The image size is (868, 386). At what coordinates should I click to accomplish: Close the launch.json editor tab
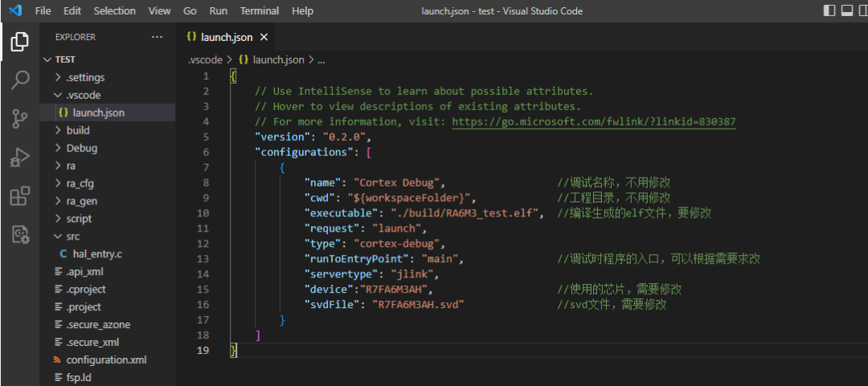tap(264, 37)
